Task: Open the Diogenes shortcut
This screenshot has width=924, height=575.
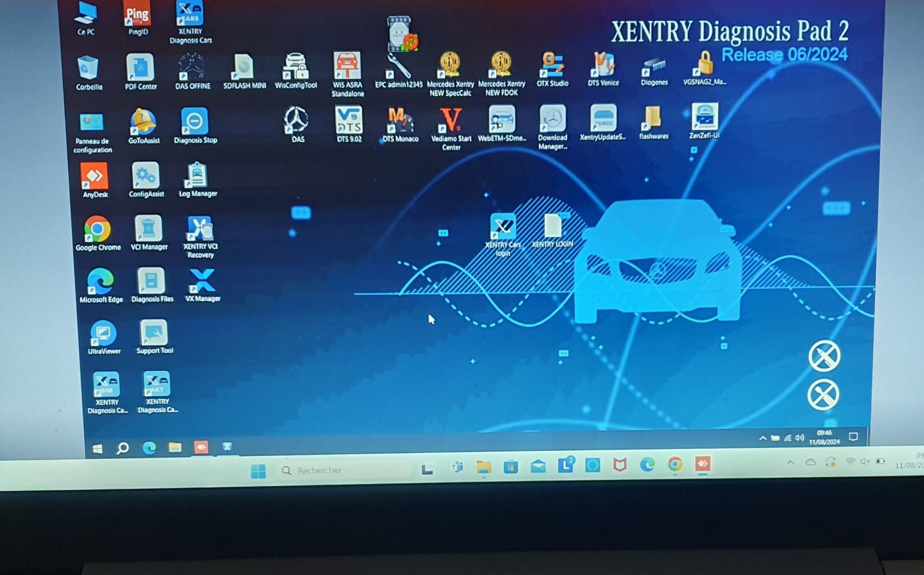Action: click(x=654, y=71)
